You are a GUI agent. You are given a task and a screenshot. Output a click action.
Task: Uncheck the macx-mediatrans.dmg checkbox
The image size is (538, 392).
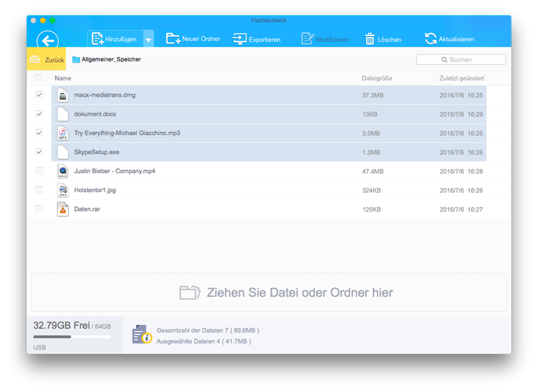pos(39,94)
